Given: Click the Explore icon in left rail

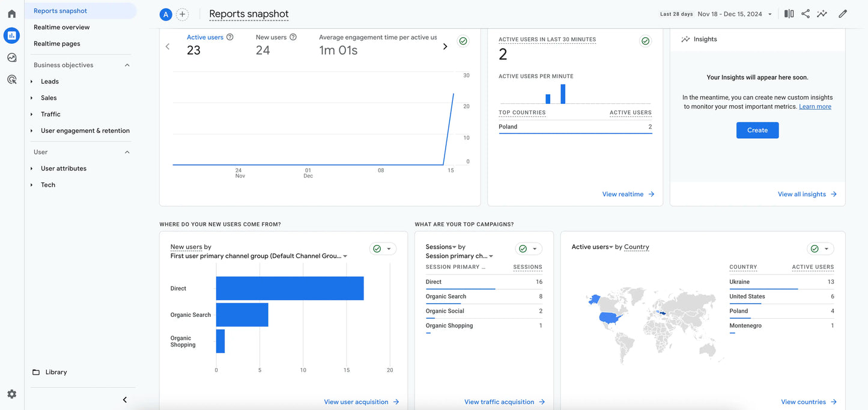Looking at the screenshot, I should pyautogui.click(x=11, y=58).
